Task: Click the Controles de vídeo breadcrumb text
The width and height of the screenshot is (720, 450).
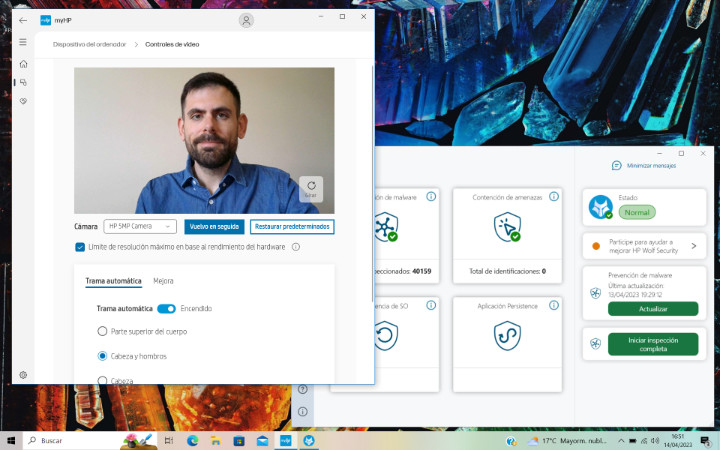Action: click(172, 45)
